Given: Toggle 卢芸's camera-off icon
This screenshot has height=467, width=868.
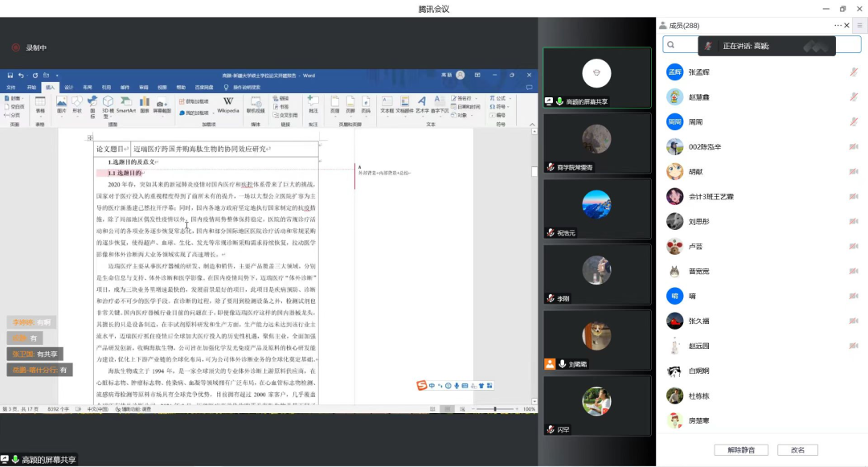Looking at the screenshot, I should [854, 246].
